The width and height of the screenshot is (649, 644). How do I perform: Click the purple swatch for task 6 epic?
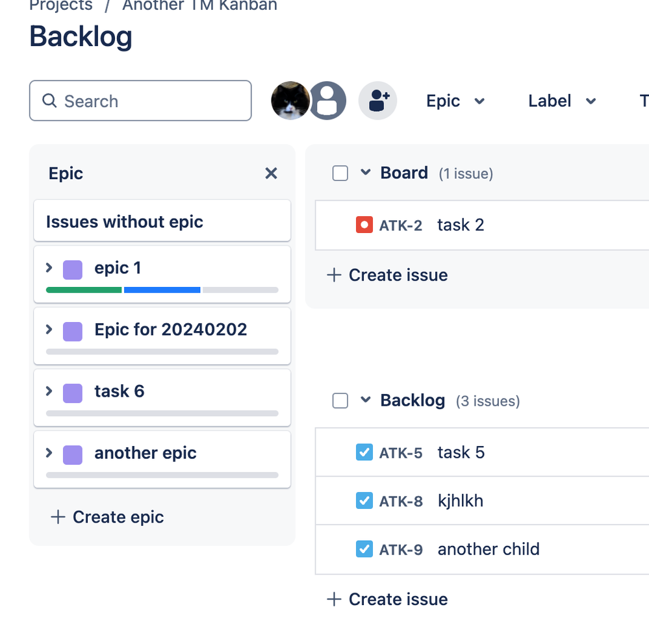coord(72,393)
